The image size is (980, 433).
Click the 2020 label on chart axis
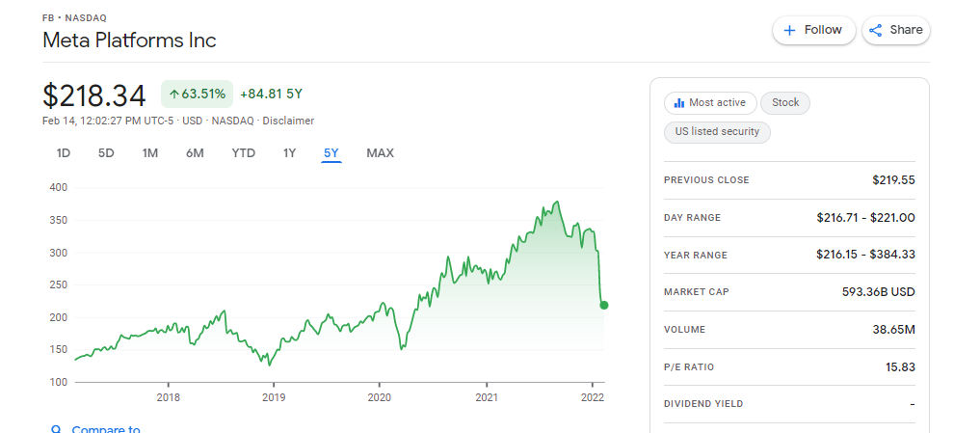pos(380,396)
